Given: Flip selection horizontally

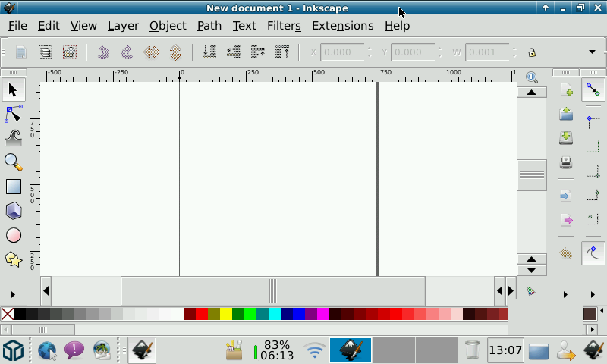Looking at the screenshot, I should [x=151, y=52].
